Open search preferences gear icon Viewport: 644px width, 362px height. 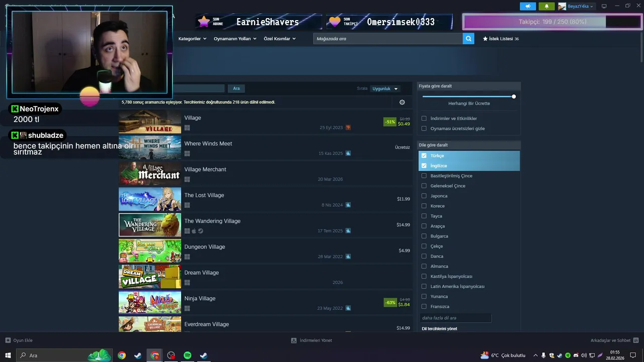click(x=402, y=102)
